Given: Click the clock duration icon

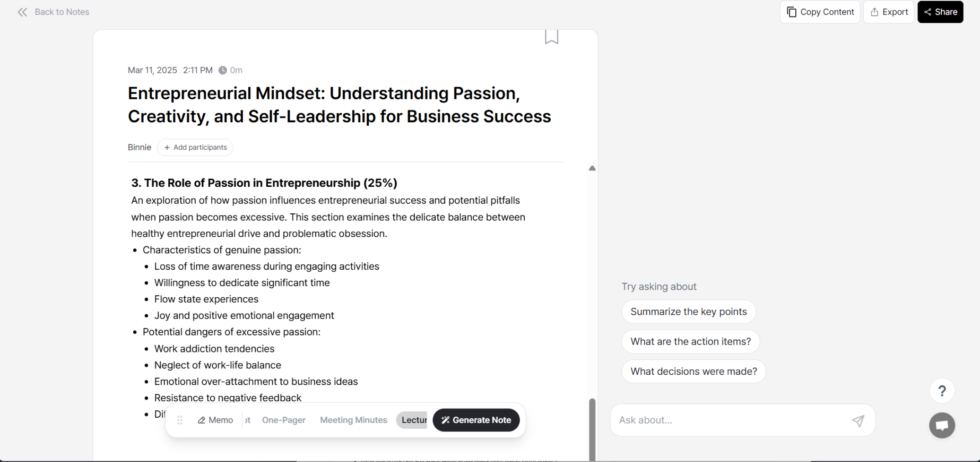Looking at the screenshot, I should (223, 70).
